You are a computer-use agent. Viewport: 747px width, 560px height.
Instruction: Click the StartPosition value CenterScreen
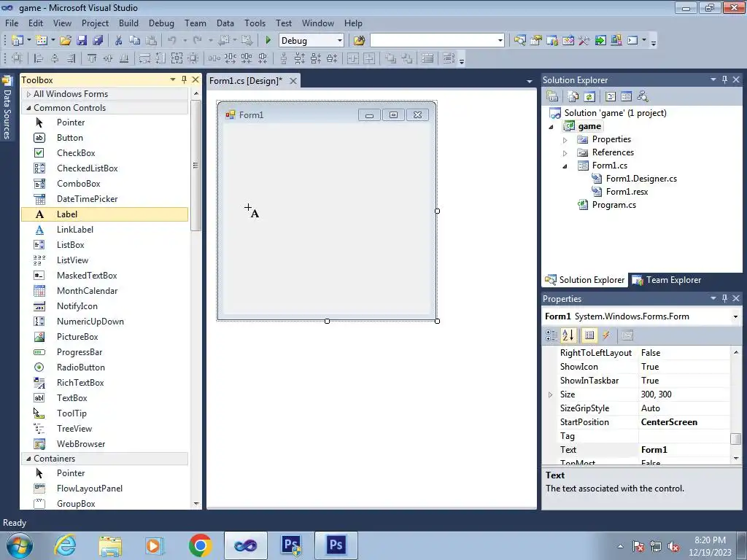[684, 422]
